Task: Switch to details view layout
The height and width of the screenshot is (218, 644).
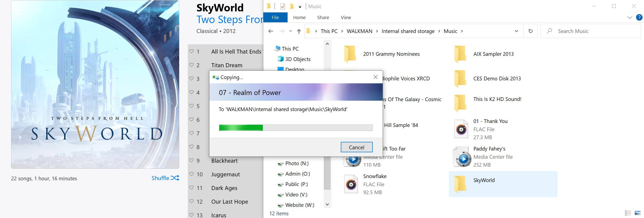Action: coord(628,213)
